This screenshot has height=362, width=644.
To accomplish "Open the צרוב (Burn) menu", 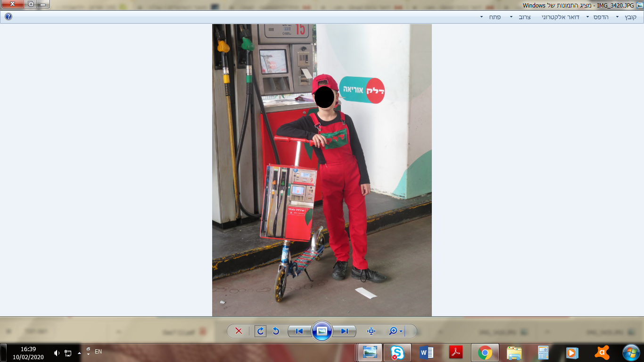I will tap(520, 17).
